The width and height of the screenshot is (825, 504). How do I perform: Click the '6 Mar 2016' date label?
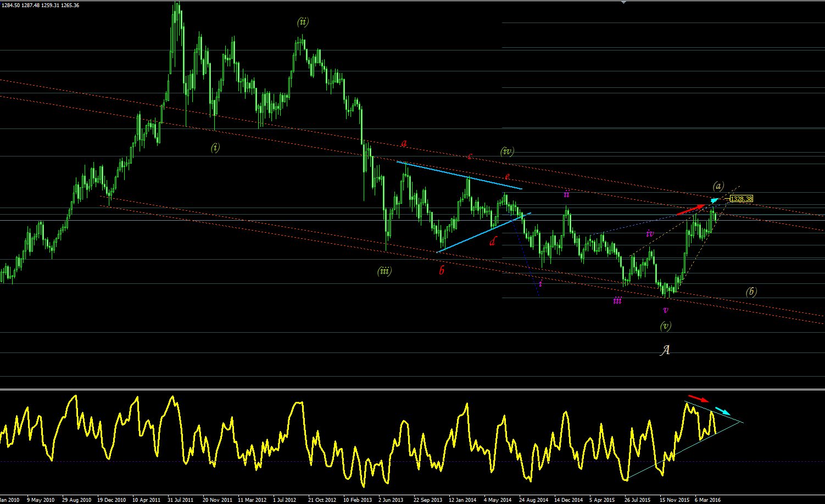pos(707,500)
